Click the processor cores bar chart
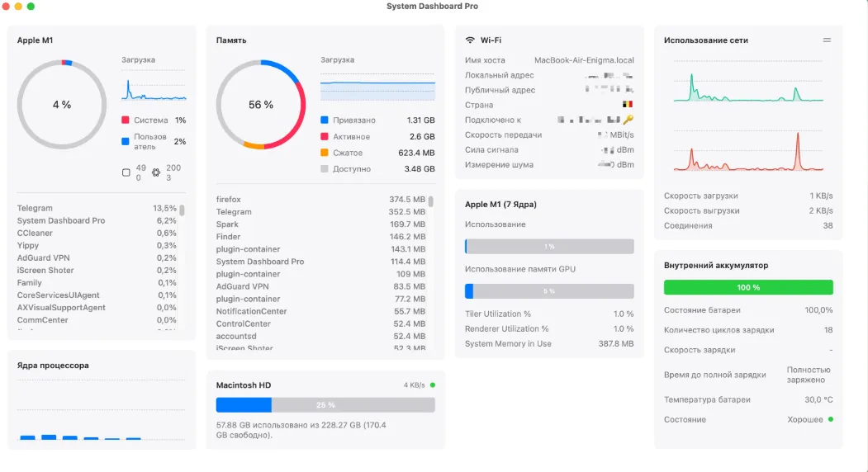Screen dimensions: 868x472 (x=101, y=409)
